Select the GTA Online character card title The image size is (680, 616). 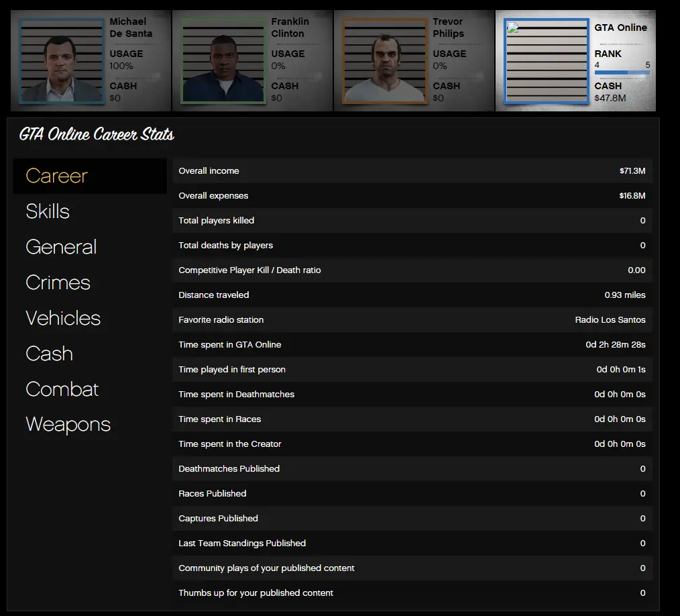click(620, 28)
